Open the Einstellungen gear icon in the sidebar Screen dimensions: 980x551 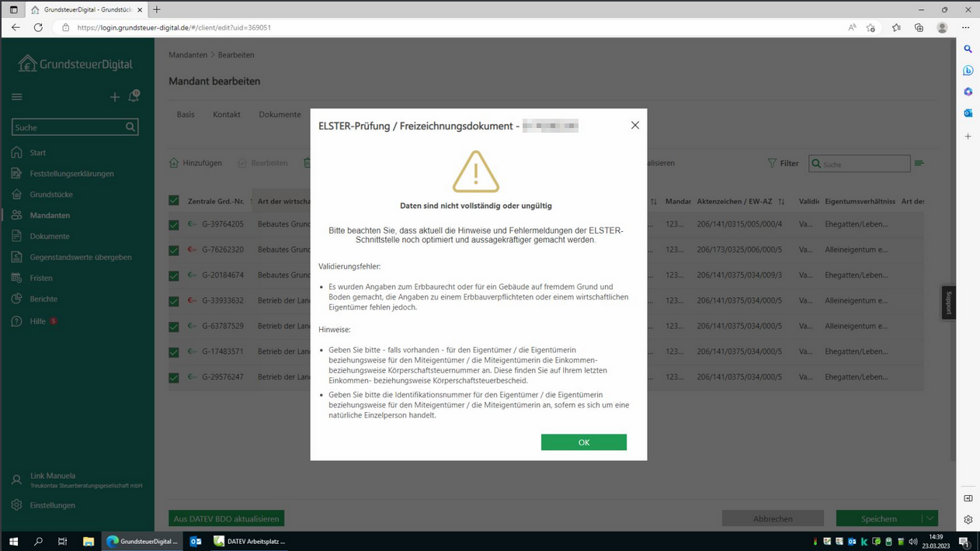[17, 505]
